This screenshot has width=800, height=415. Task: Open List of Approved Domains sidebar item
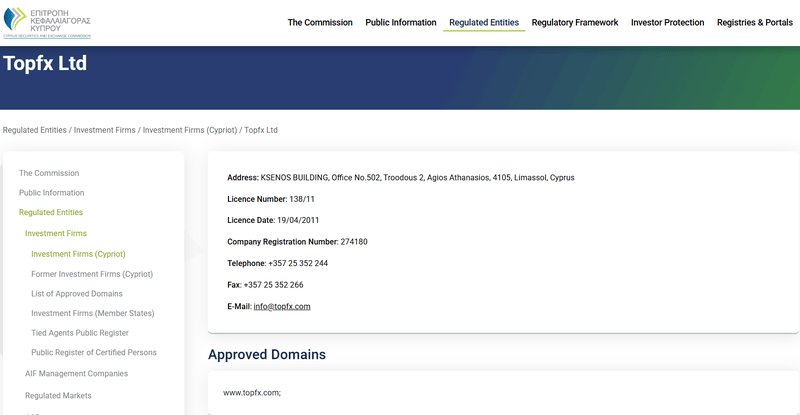(77, 294)
